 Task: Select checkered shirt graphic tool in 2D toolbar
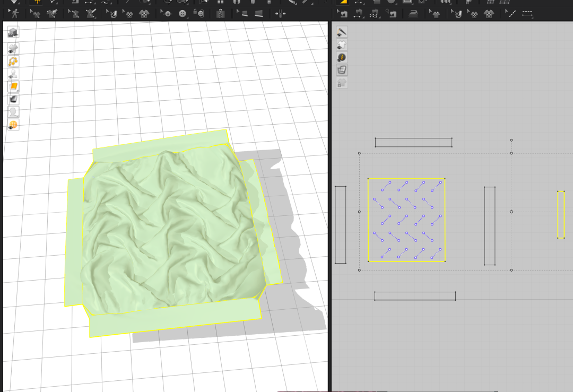(x=489, y=14)
